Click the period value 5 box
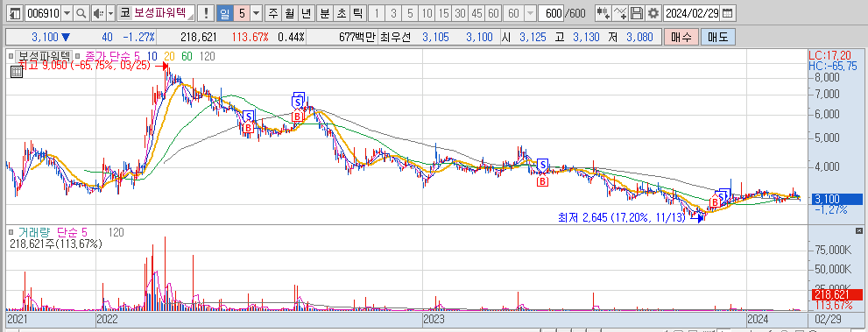Viewport: 868px width, 332px height. point(242,13)
